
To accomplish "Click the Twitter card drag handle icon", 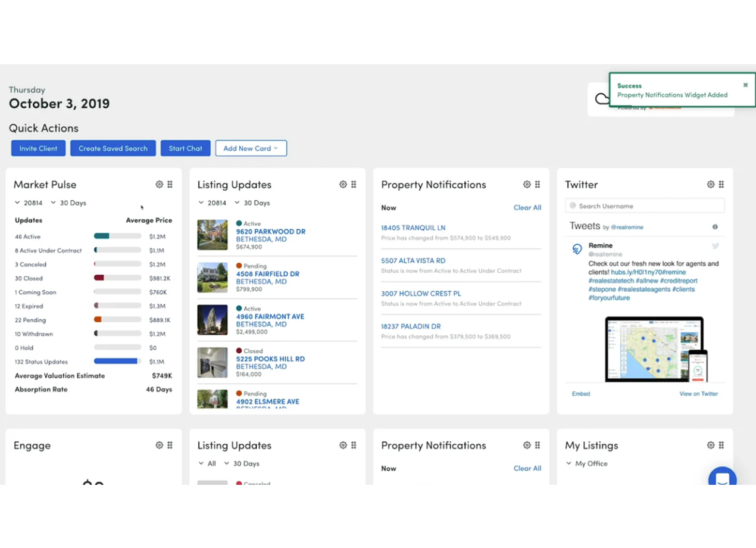I will [x=721, y=185].
